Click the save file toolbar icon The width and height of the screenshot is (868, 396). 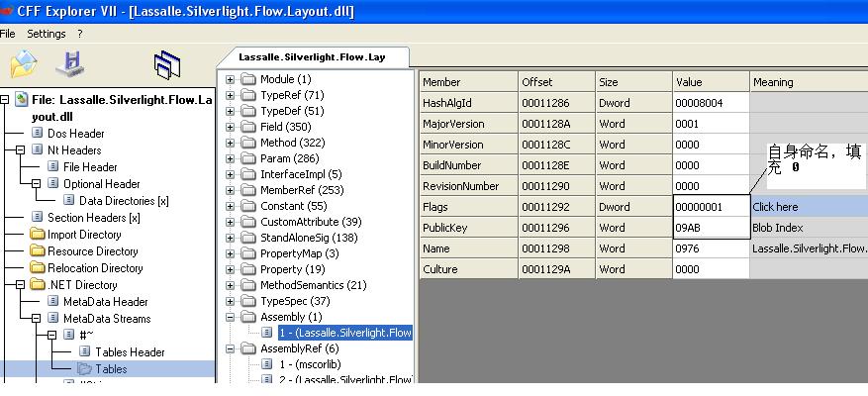tap(69, 65)
